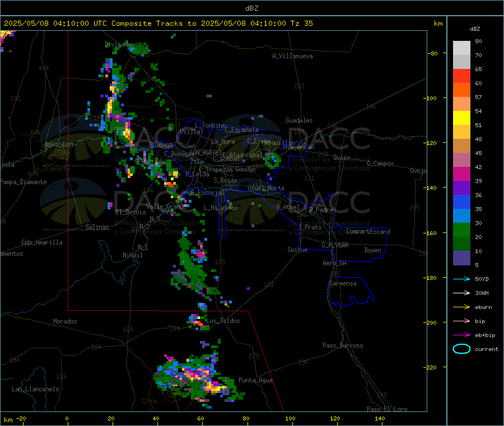The image size is (504, 426).
Task: Click the 'Soitue' map label
Action: pyautogui.click(x=297, y=250)
